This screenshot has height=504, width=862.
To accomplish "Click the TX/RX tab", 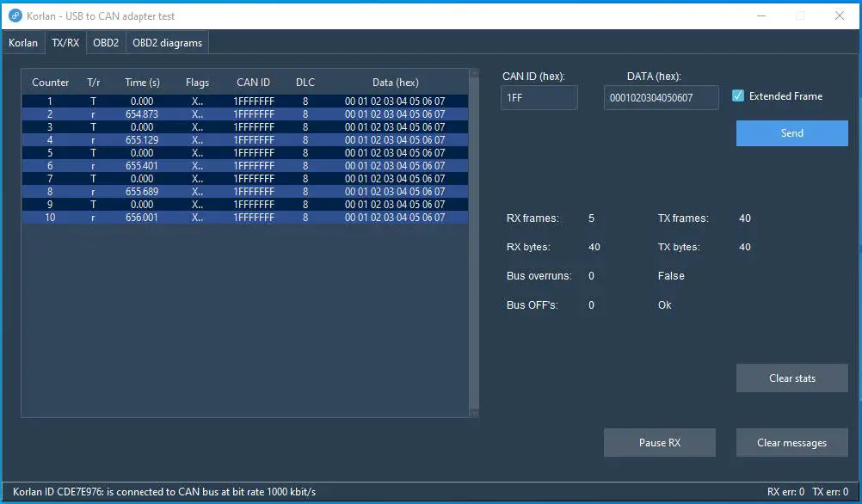I will click(65, 42).
